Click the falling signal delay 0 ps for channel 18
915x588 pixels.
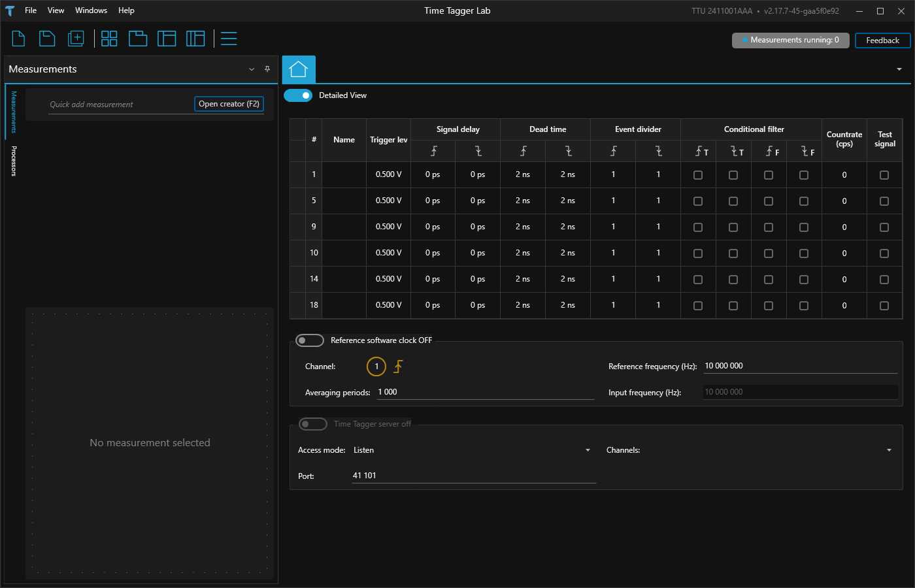pyautogui.click(x=478, y=305)
